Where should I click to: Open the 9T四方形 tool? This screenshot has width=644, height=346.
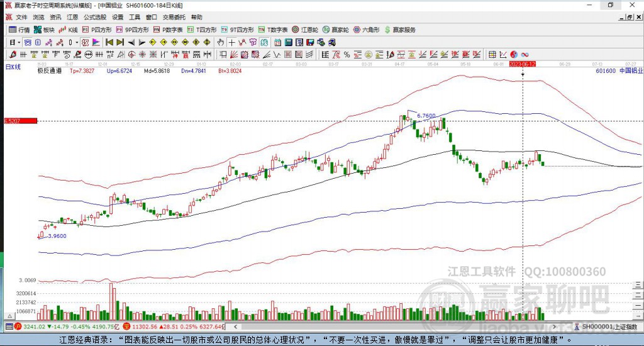[237, 30]
